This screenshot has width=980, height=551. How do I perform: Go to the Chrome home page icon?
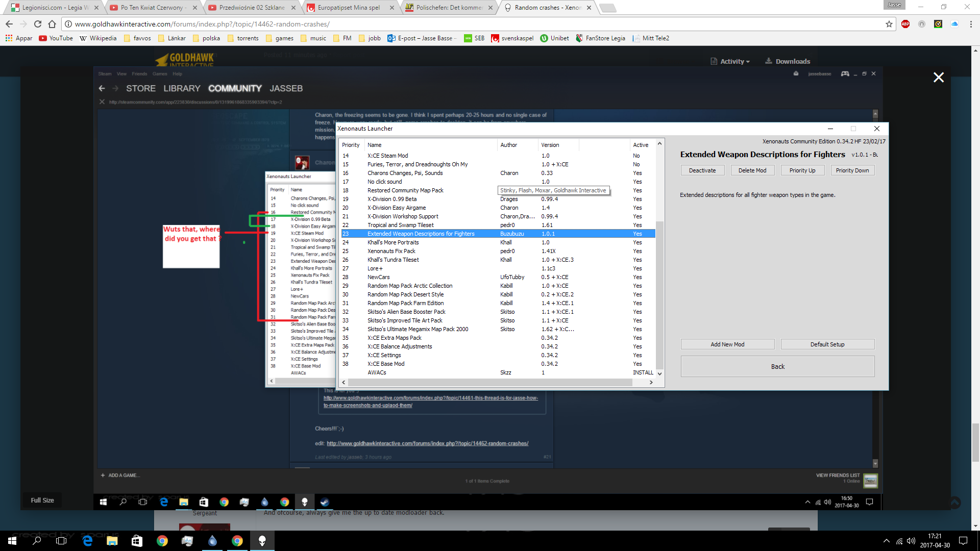click(52, 24)
